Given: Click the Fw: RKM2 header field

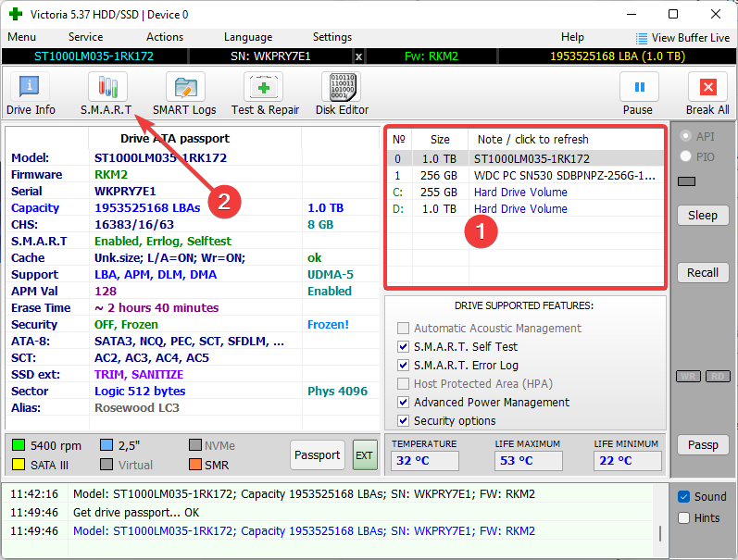Looking at the screenshot, I should coord(432,56).
